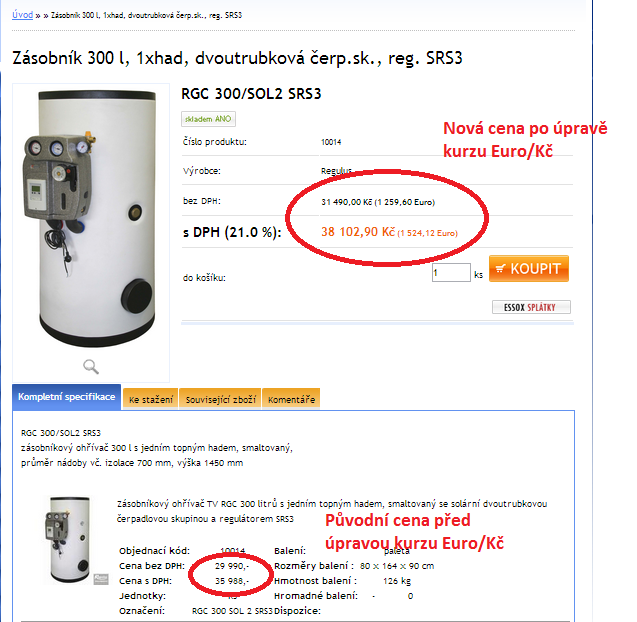
Task: Click the cart icon on KOUPIT button
Action: [501, 269]
